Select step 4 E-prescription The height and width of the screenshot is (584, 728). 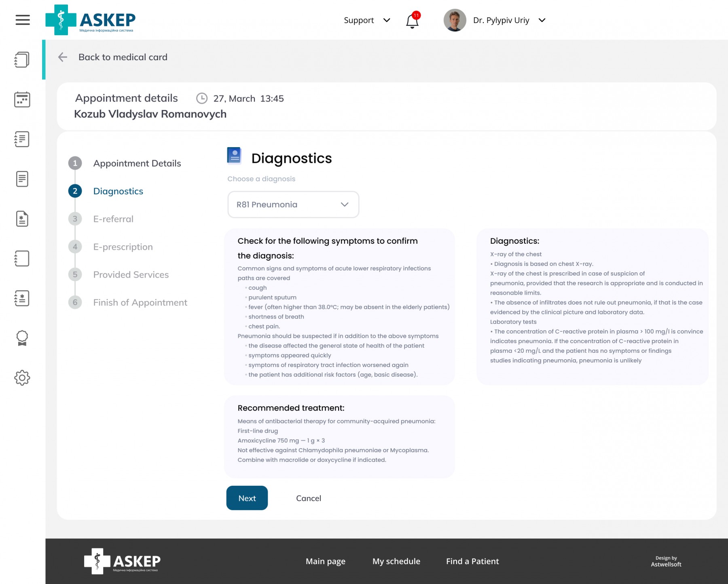point(123,247)
